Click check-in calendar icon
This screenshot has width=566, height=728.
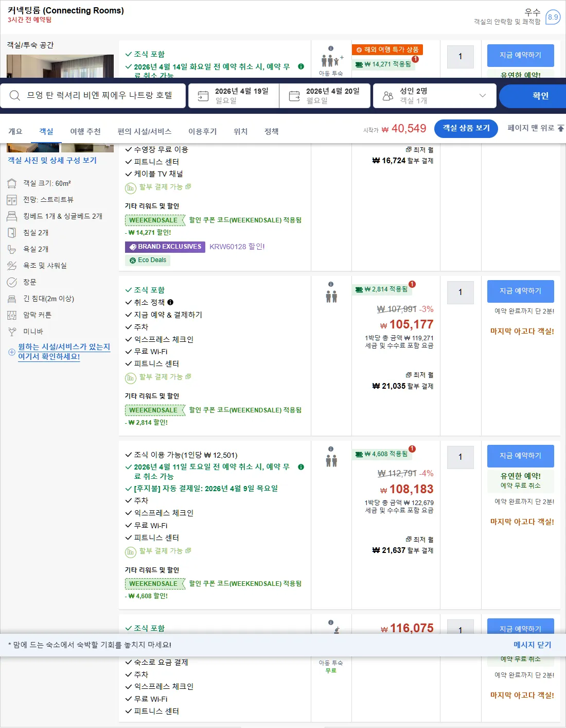[x=203, y=96]
